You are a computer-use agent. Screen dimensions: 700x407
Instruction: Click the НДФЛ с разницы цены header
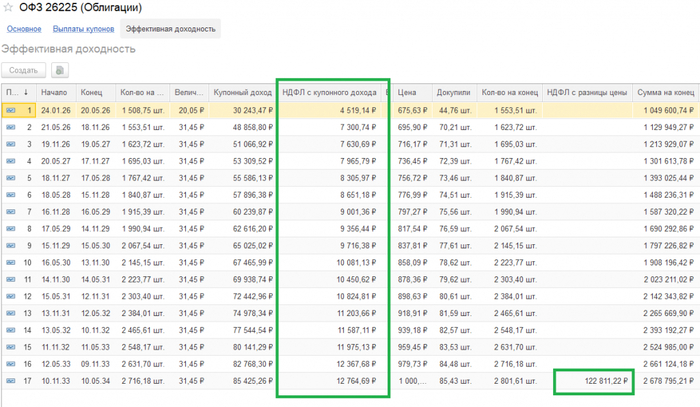(x=588, y=92)
